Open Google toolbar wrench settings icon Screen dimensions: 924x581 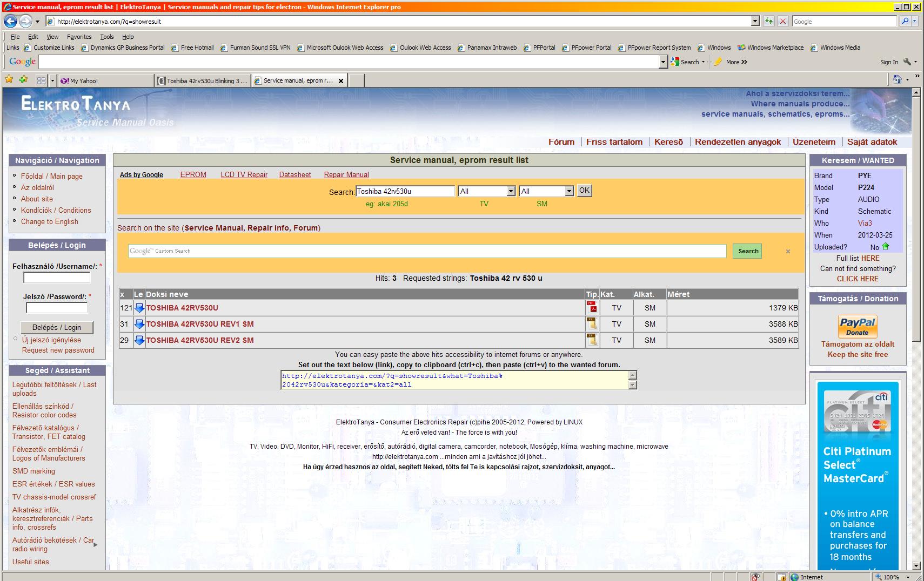point(907,62)
